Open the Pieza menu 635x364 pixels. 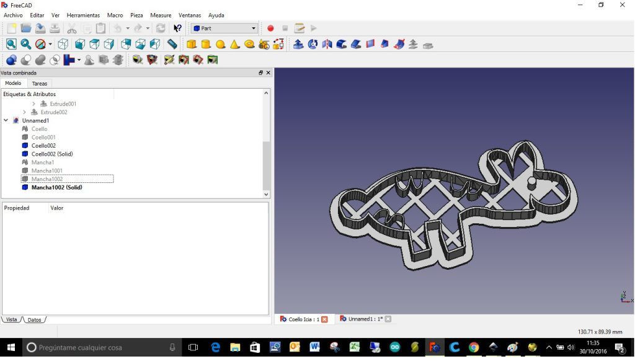136,15
